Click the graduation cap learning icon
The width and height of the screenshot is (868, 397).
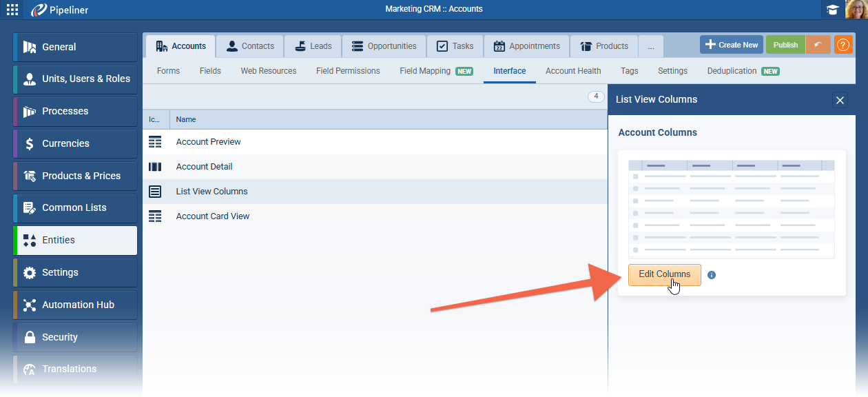click(x=832, y=10)
